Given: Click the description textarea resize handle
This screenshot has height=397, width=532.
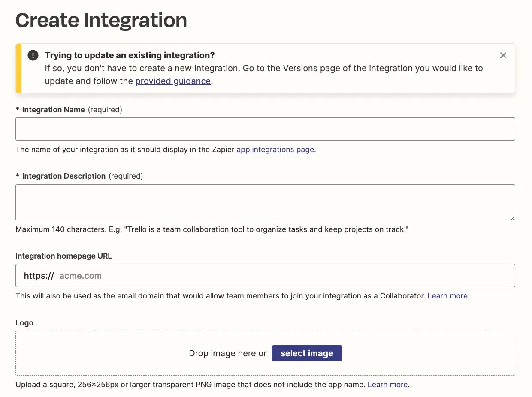Looking at the screenshot, I should [x=512, y=217].
